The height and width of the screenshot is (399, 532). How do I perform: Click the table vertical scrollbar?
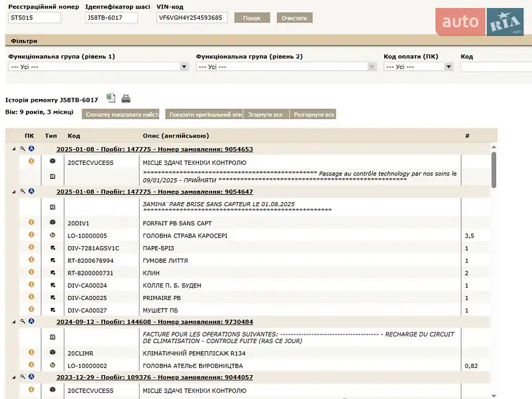pyautogui.click(x=493, y=170)
